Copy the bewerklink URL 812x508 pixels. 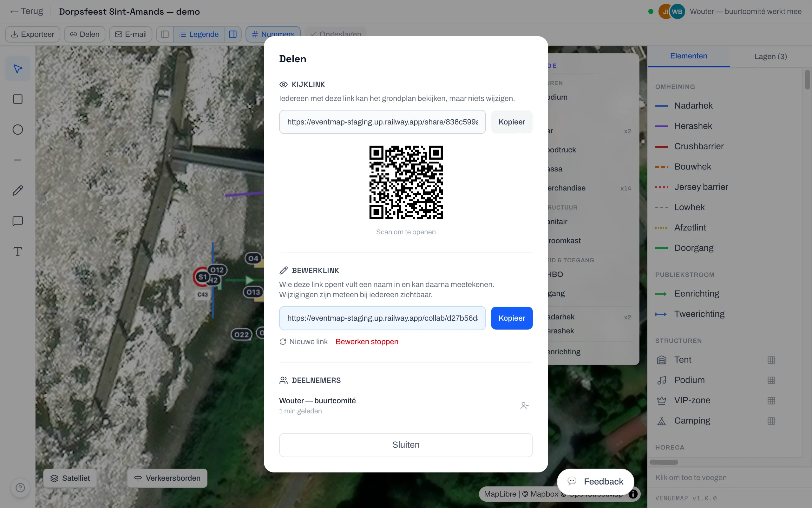pos(512,318)
